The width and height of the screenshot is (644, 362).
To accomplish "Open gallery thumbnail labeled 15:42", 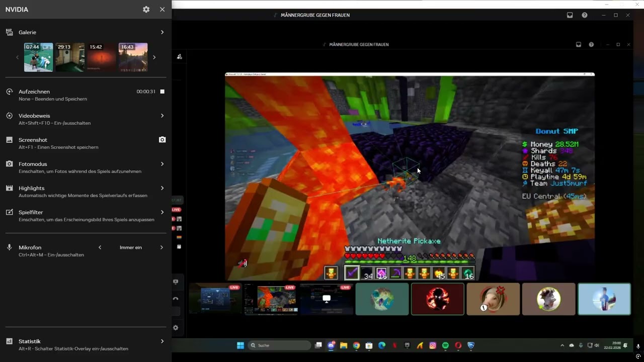I will click(x=102, y=57).
